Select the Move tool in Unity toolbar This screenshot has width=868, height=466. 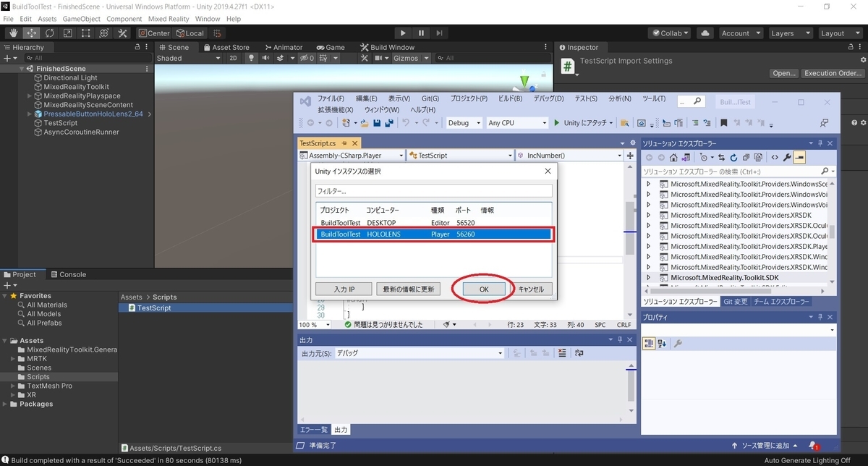(31, 33)
